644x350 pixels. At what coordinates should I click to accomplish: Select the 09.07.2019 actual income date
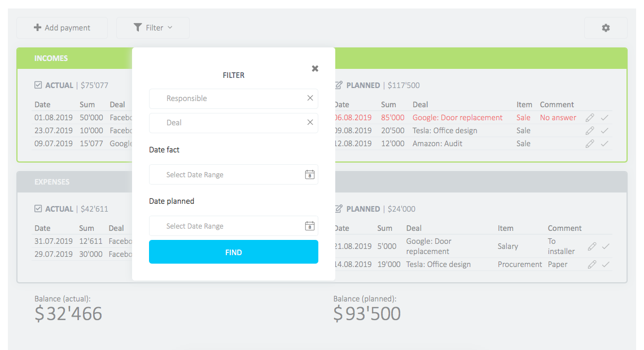click(54, 144)
